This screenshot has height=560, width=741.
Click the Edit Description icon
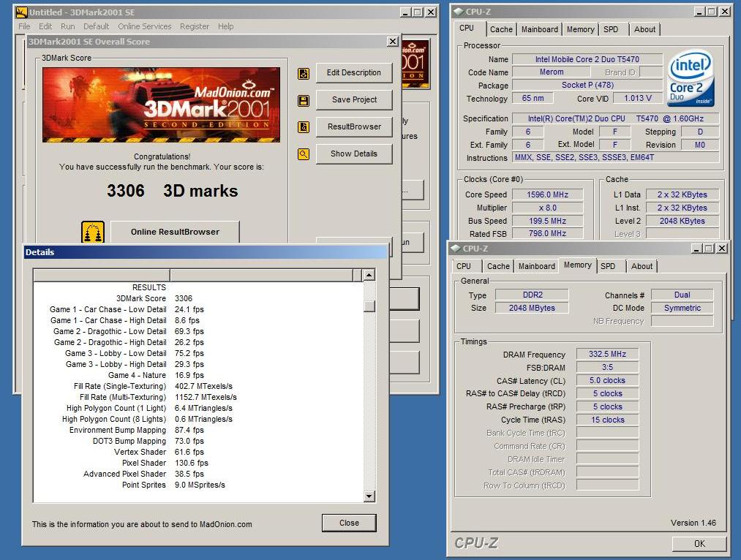(x=304, y=74)
